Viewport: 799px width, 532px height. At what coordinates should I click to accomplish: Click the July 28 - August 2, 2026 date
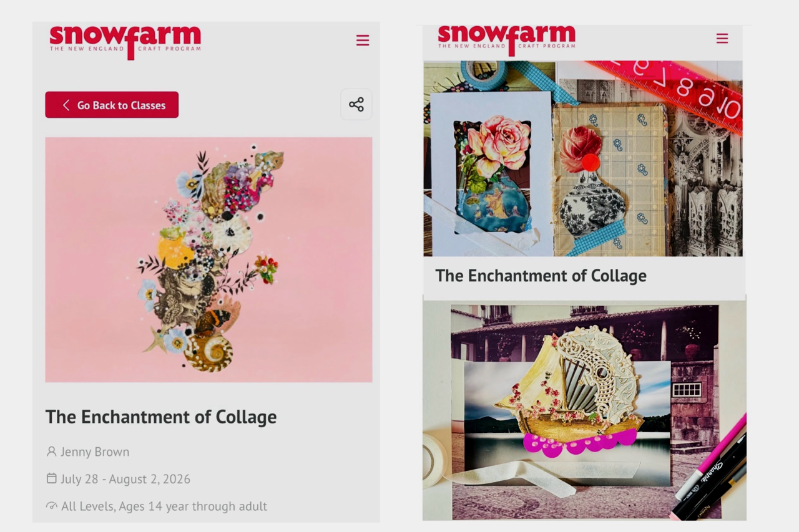125,479
